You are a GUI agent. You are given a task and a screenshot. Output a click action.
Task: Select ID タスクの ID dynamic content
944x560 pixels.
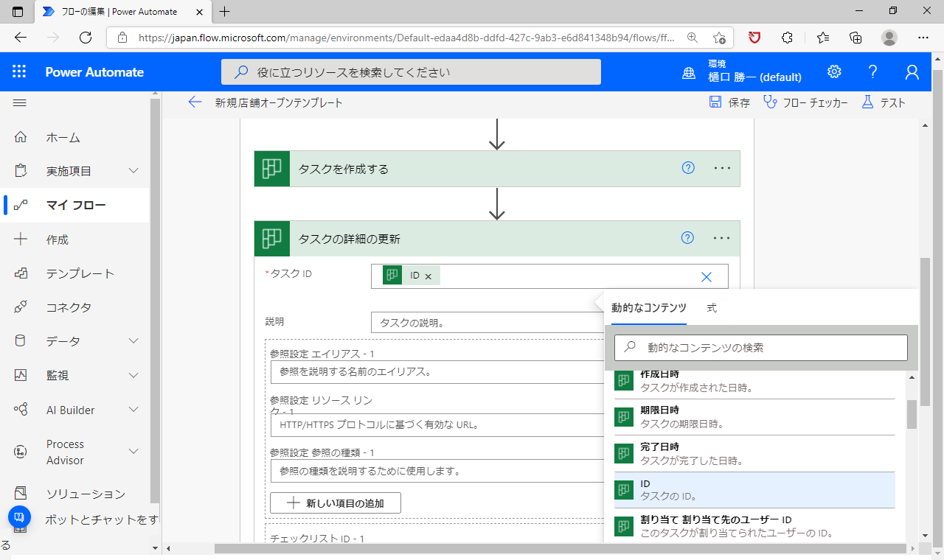point(754,490)
